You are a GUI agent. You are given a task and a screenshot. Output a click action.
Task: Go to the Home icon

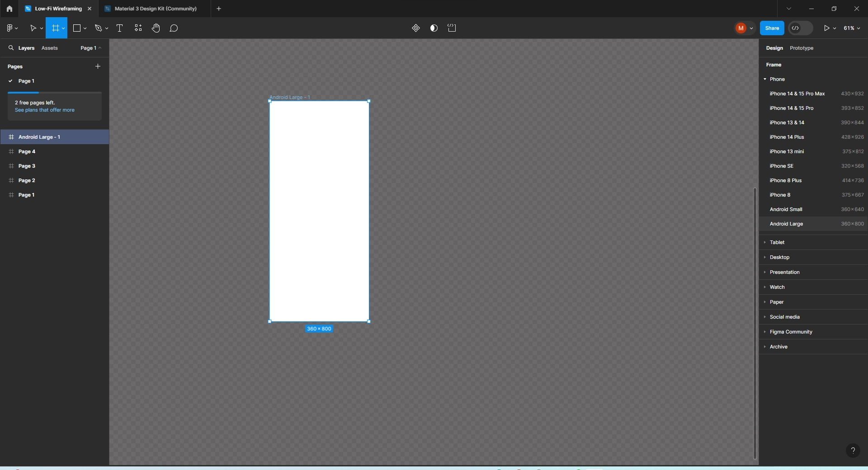coord(9,9)
